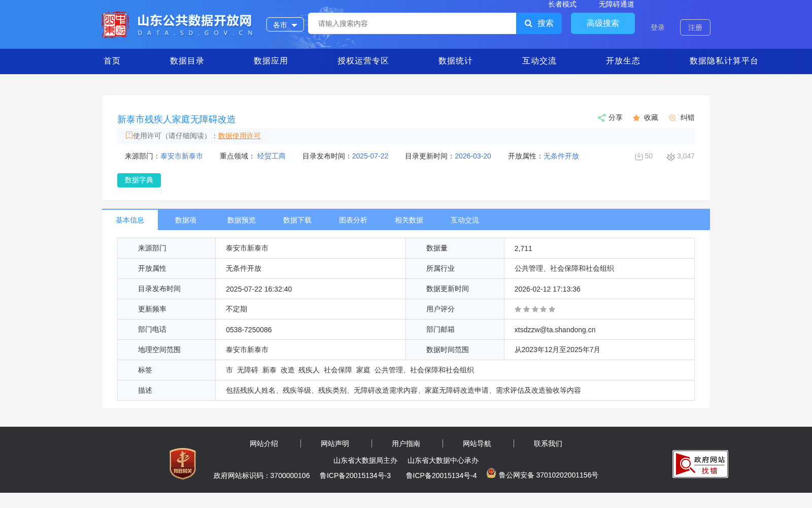The width and height of the screenshot is (812, 508).
Task: Click the police badge icon near 鲁公网安备
Action: (x=491, y=473)
